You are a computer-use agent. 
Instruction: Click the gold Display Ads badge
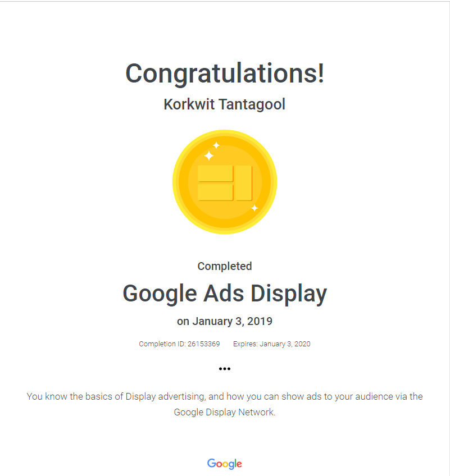pyautogui.click(x=225, y=182)
